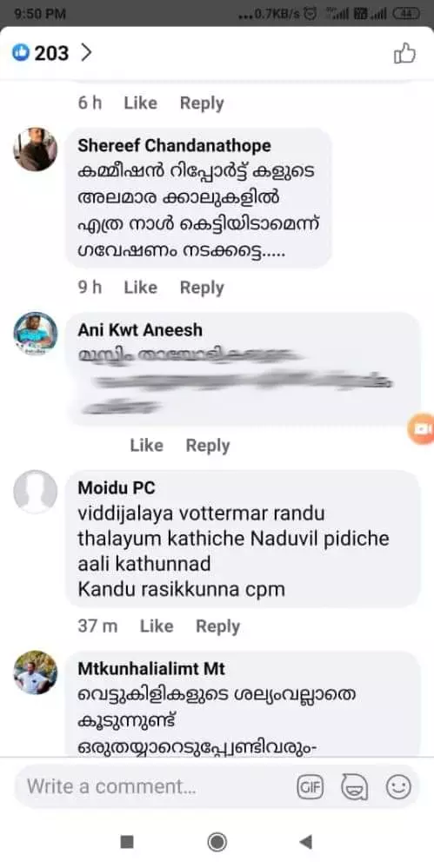Open the GIF picker in comment bar
The image size is (434, 868).
click(x=310, y=786)
